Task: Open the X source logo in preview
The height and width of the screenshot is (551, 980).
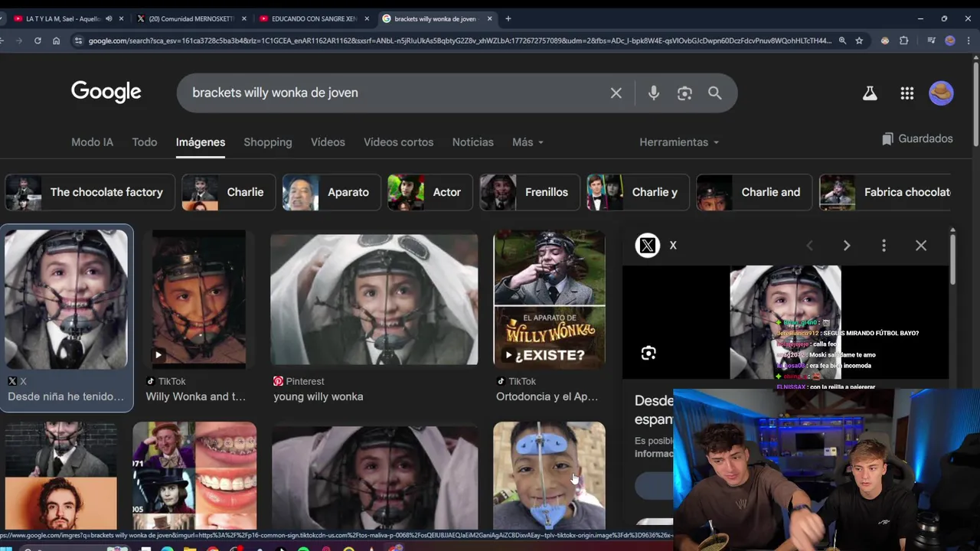Action: pos(648,245)
